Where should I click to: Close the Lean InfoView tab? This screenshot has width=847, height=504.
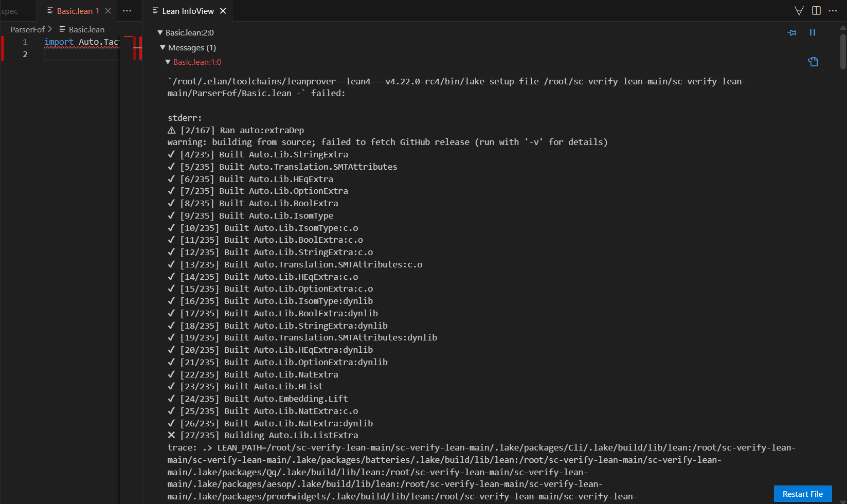(223, 11)
